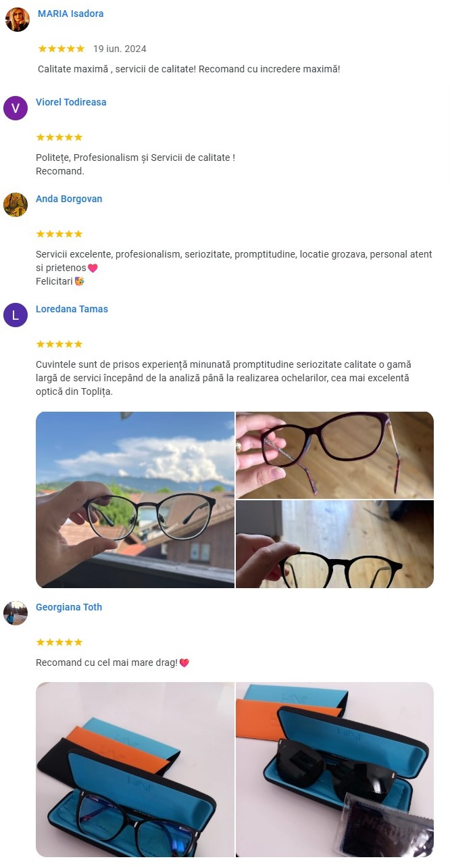
Task: Open photo of purple-frame glasses held up
Action: click(x=335, y=455)
